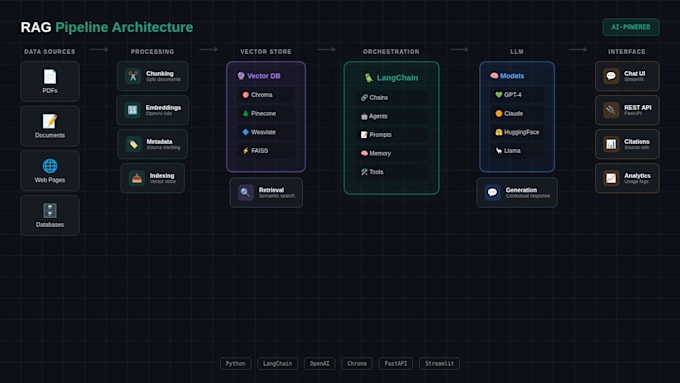The width and height of the screenshot is (680, 383).
Task: Click the Chat UI bubble icon
Action: [x=611, y=76]
